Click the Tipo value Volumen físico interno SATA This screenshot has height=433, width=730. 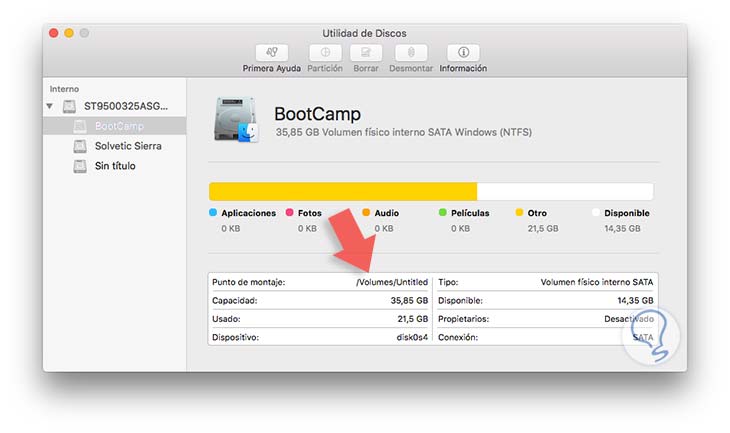(x=597, y=282)
